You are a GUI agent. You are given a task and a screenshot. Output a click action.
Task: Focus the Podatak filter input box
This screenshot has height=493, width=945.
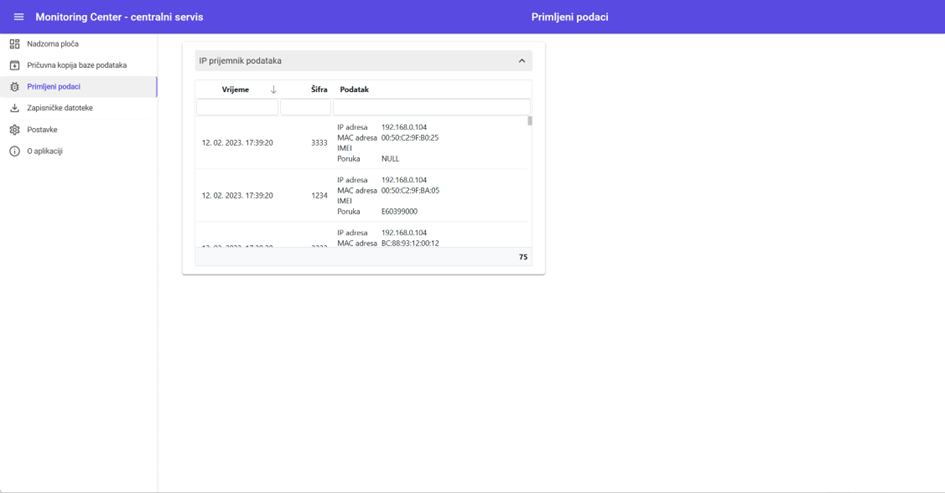tap(431, 107)
